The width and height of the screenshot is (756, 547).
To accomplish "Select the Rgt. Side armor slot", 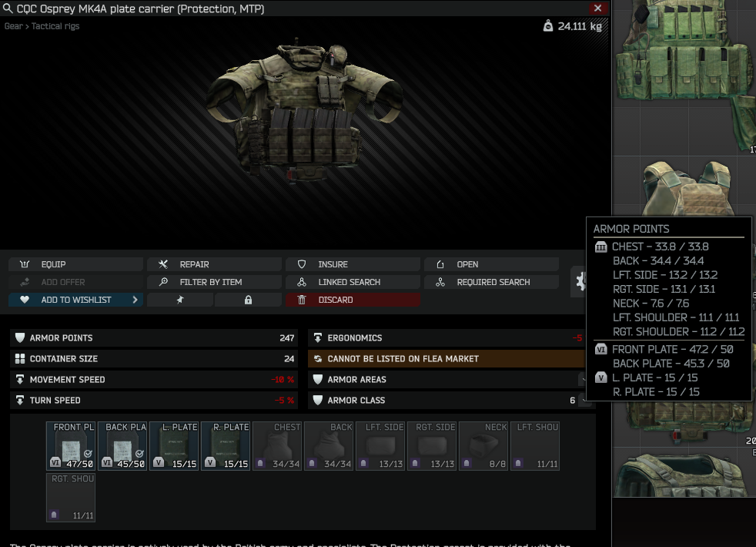I will [x=432, y=446].
